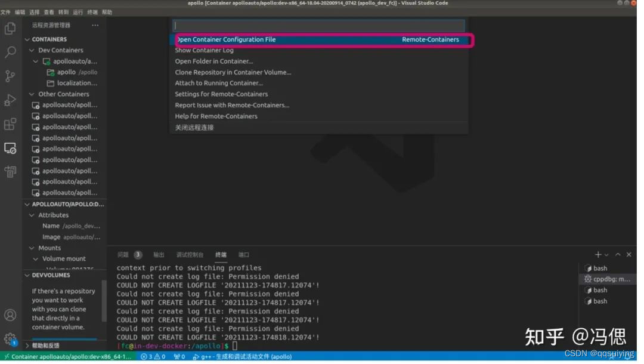Toggle the Settings gear in lower left
This screenshot has height=364, width=644.
(10, 338)
